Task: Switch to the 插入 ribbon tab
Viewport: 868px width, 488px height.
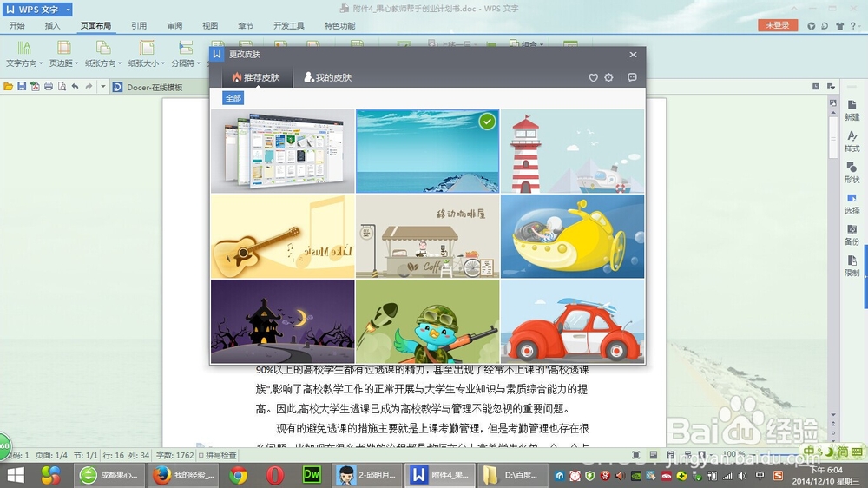Action: [x=52, y=25]
